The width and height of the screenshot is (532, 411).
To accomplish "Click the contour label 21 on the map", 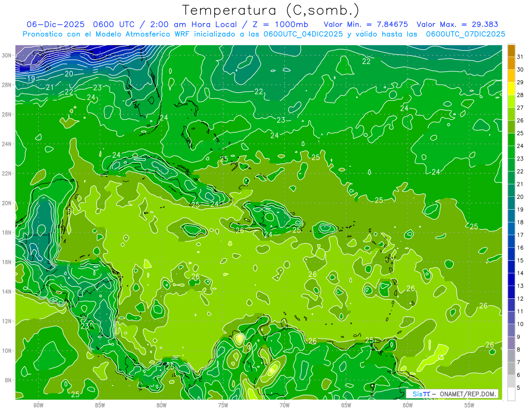I will point(50,87).
